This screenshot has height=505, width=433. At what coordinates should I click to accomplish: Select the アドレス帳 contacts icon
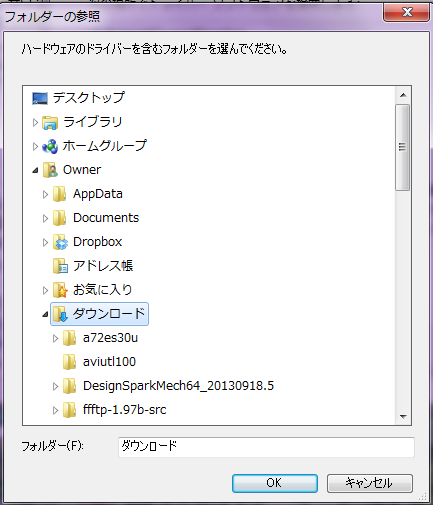pos(60,266)
